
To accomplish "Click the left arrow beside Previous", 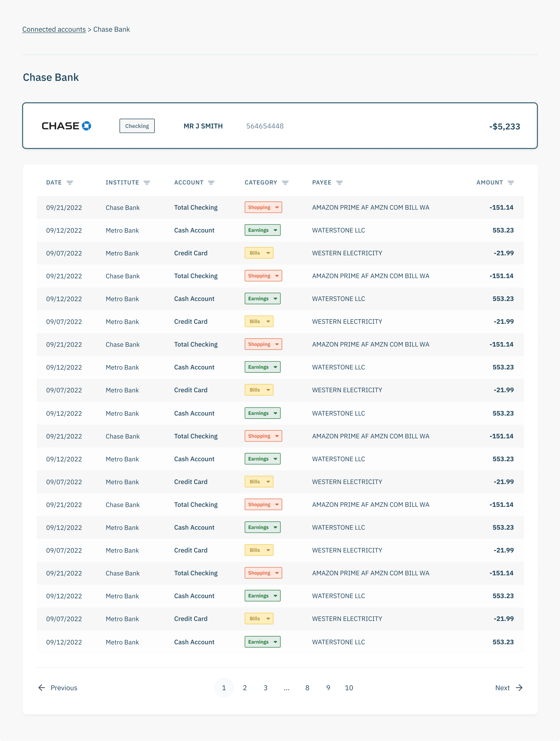I will [x=42, y=688].
